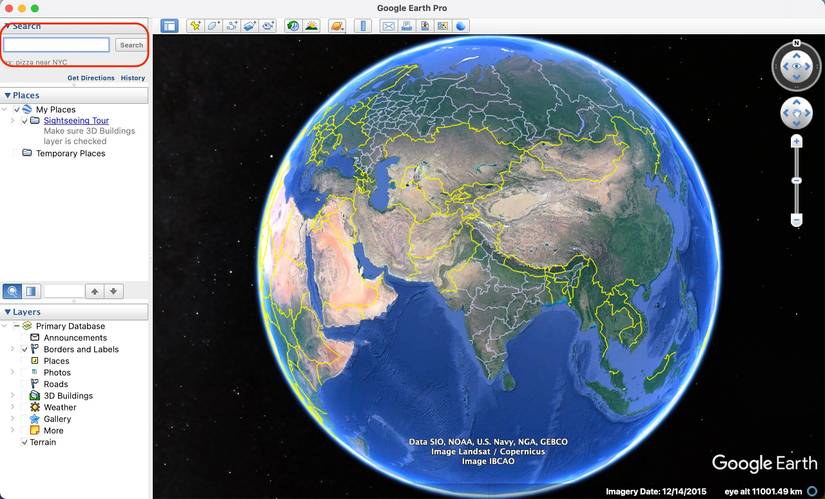Screen dimensions: 825x499
Task: Click the Imagery Date 12/14/2015 text
Action: point(656,492)
